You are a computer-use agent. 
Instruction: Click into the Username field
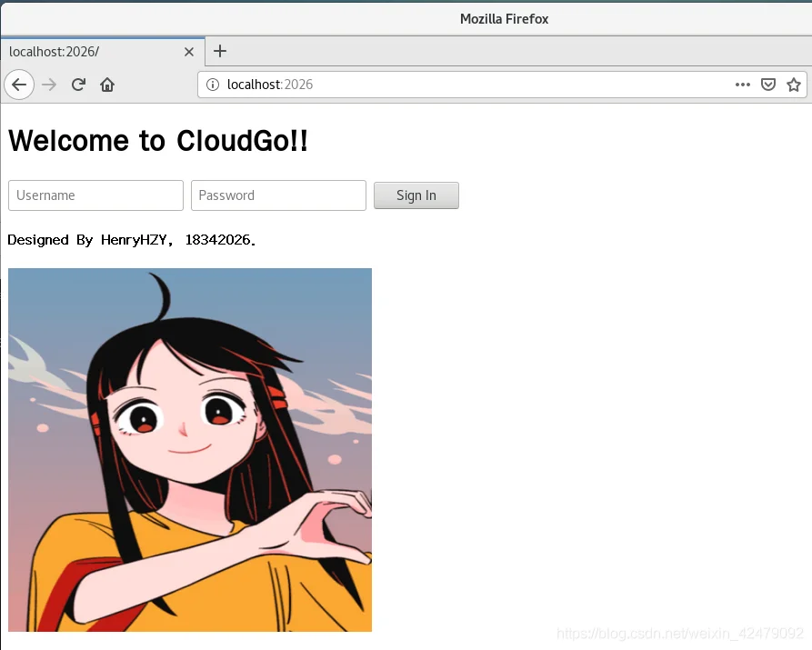click(x=95, y=195)
